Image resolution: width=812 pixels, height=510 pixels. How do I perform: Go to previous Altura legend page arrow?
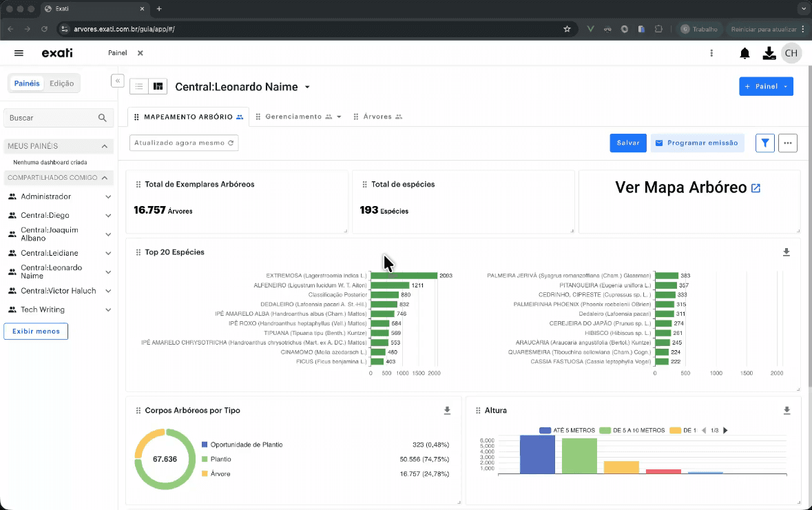[704, 431]
